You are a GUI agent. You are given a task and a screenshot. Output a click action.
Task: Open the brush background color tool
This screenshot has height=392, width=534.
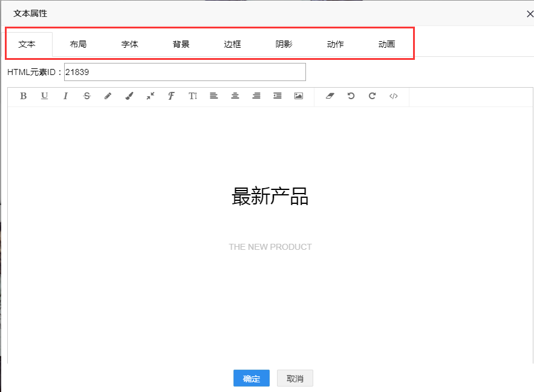129,96
